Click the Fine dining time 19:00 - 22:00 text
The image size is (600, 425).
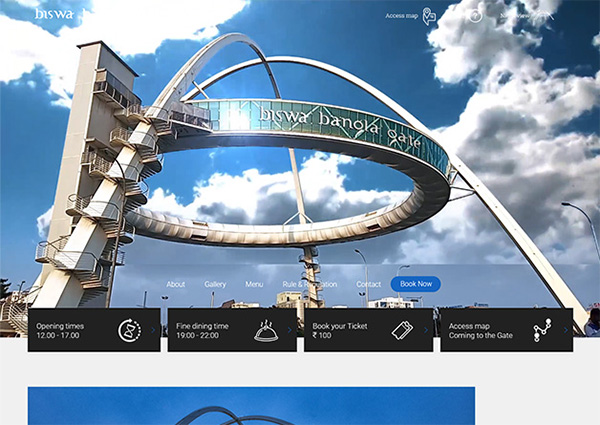tap(202, 331)
